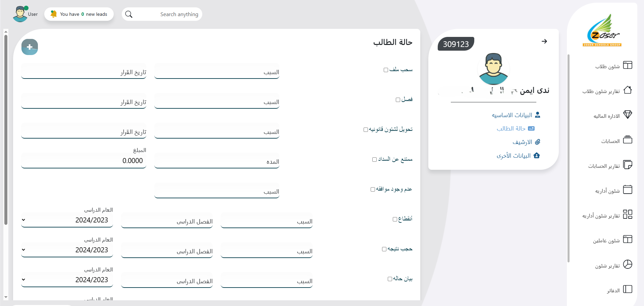Open الاداره الماليه diamond icon
Screen dimensions: 644x306
click(x=627, y=115)
